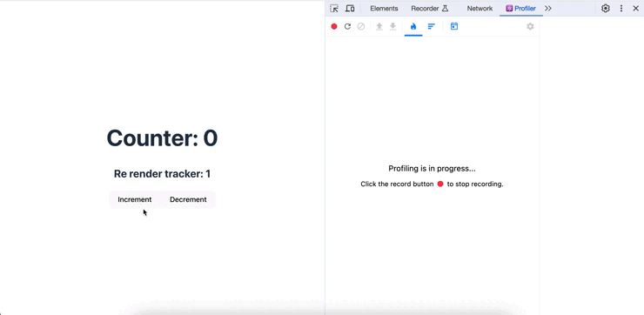Click the save profile download icon

(x=393, y=26)
